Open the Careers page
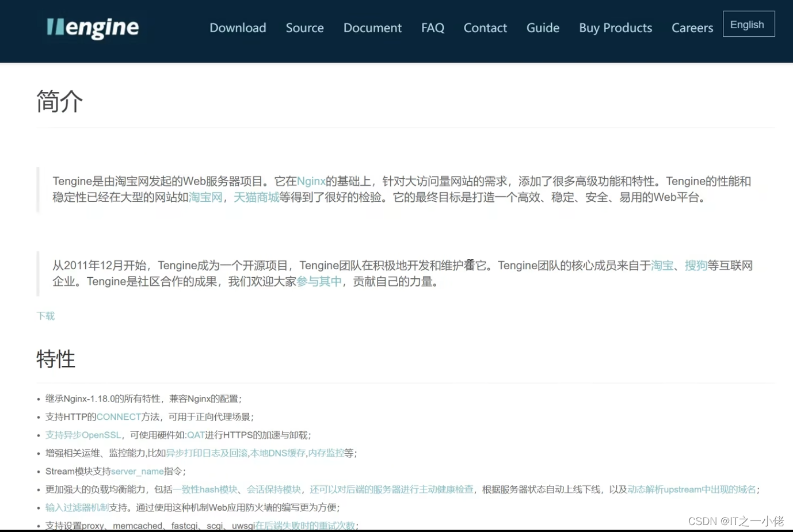Image resolution: width=793 pixels, height=532 pixels. pyautogui.click(x=692, y=28)
